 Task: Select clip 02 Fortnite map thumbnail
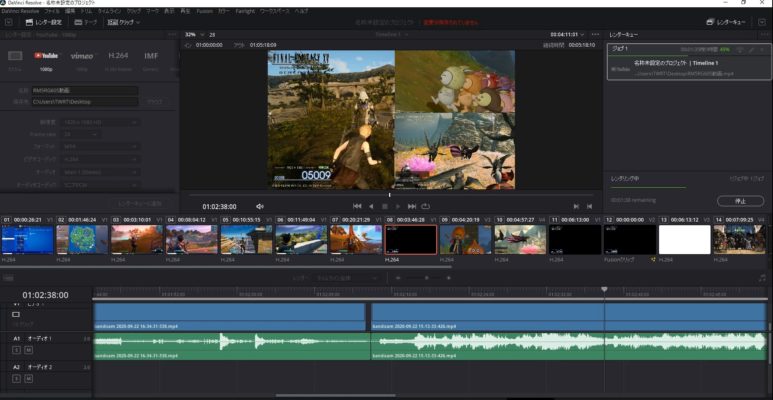pos(82,240)
